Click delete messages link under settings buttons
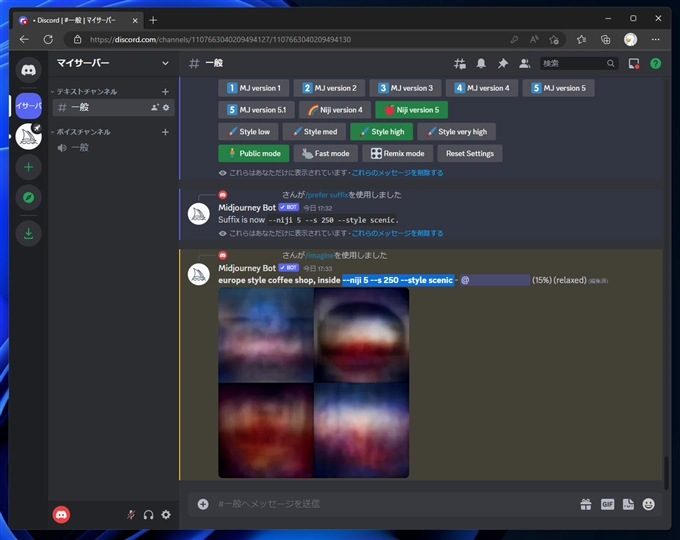Viewport: 680px width, 540px height. [397, 173]
